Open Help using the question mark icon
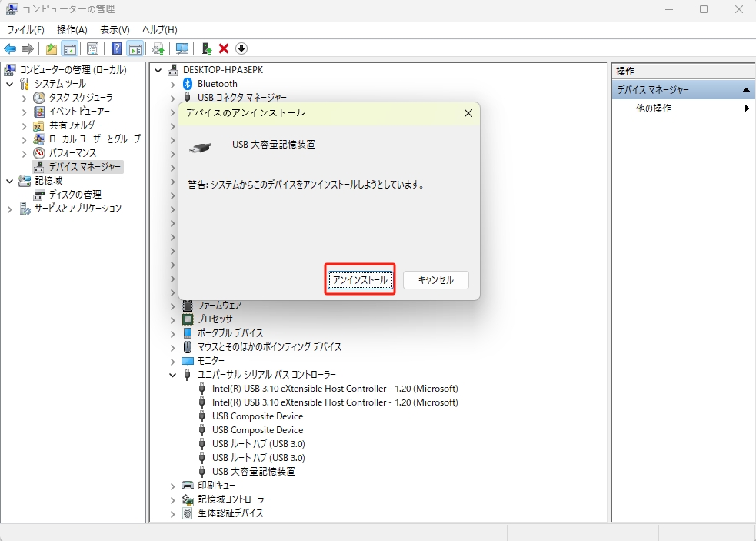756x541 pixels. pos(116,48)
